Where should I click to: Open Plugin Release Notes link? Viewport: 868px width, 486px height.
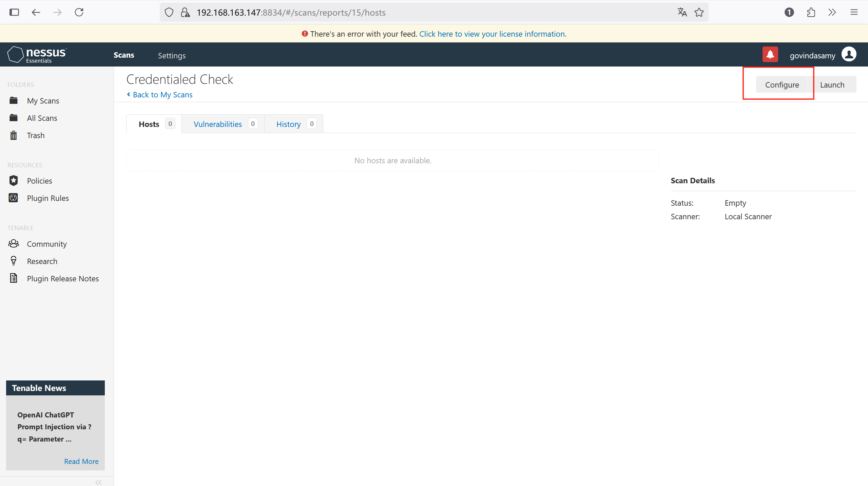[x=63, y=279]
